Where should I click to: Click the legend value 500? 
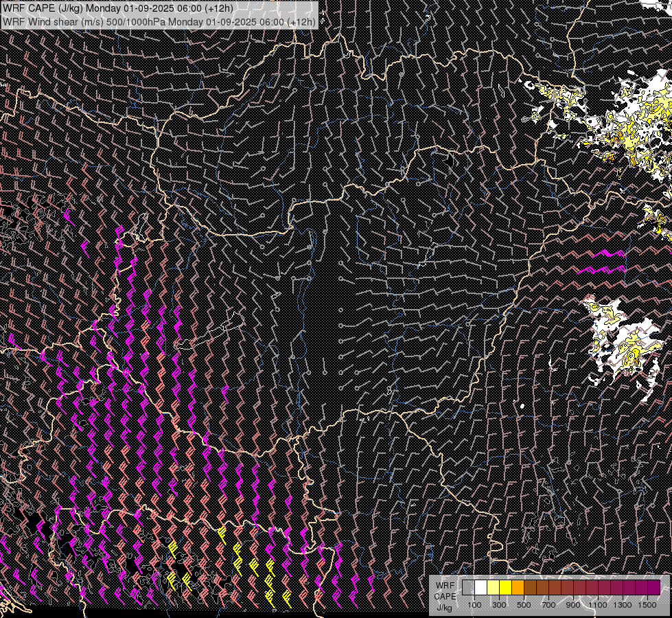[x=524, y=605]
